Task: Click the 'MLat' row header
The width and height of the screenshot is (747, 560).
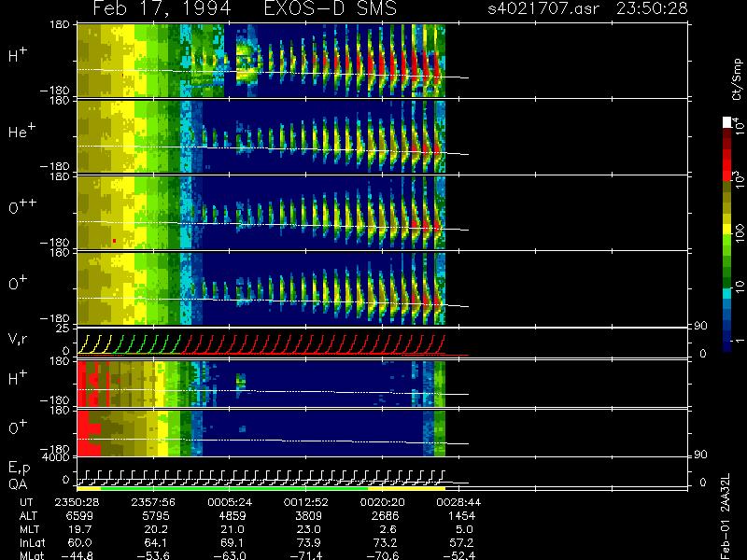Action: (x=32, y=555)
